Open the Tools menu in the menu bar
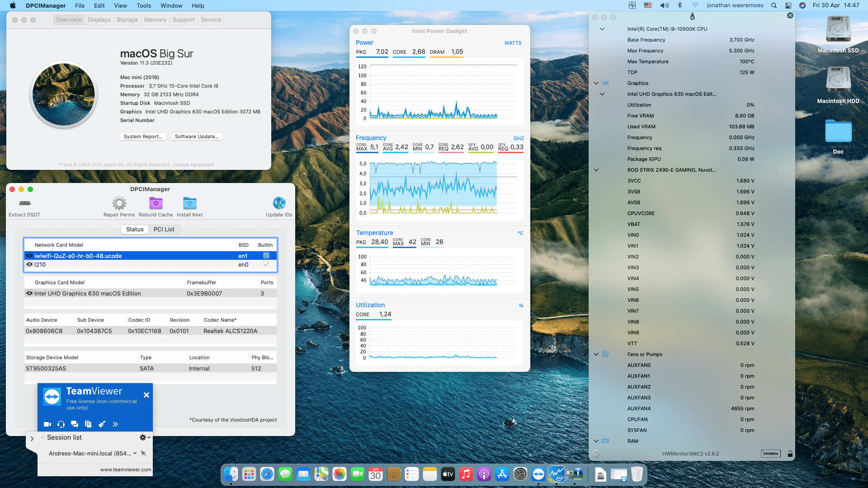Screen dimensions: 868x488 click(144, 5)
